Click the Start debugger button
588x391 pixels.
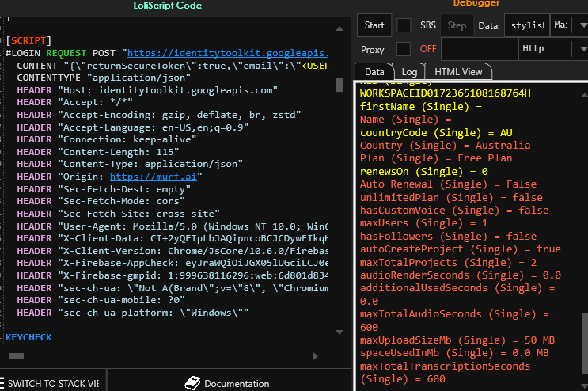coord(374,25)
